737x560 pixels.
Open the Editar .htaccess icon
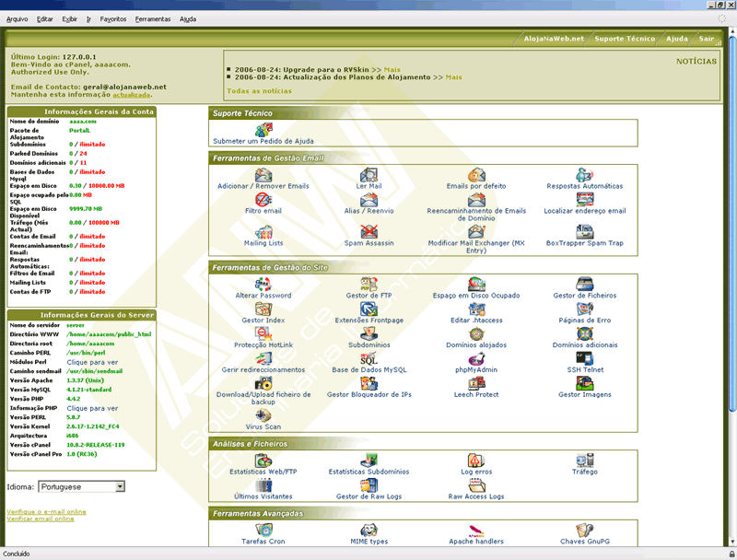476,309
